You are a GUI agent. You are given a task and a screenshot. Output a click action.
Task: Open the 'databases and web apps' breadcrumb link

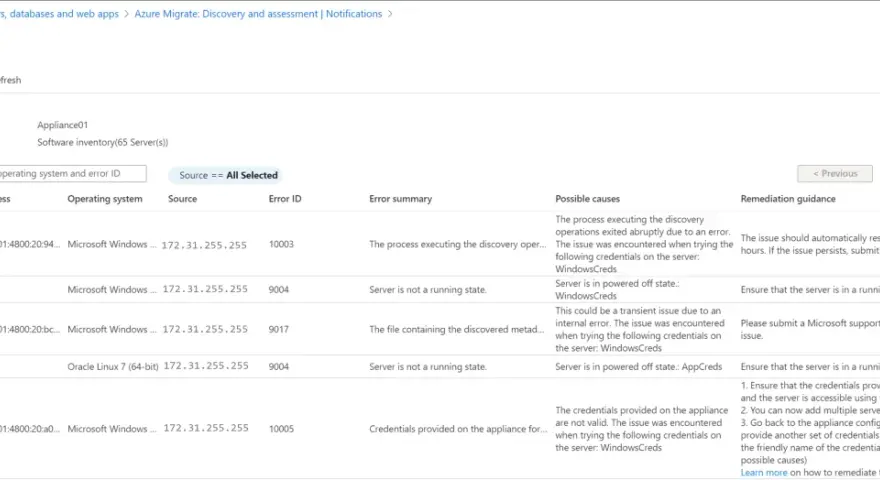click(x=59, y=14)
